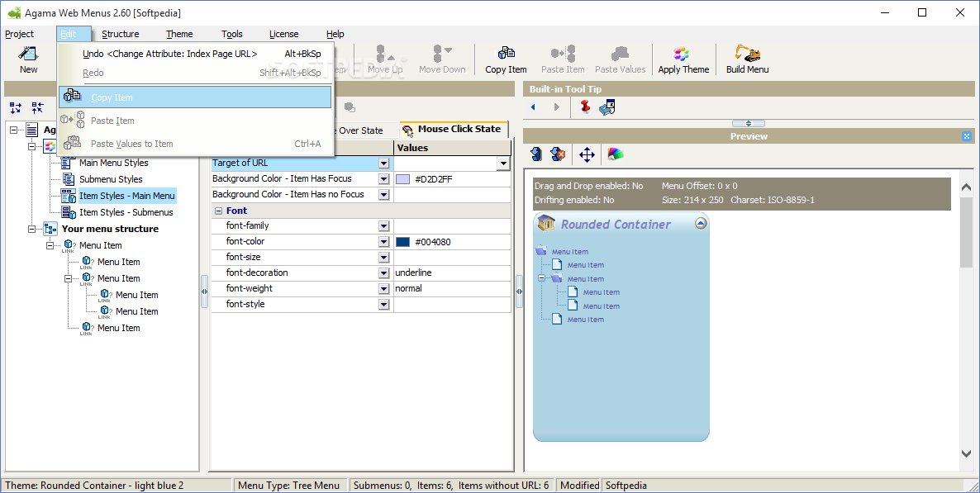This screenshot has width=980, height=493.
Task: Open the font-size attribute dropdown
Action: [x=383, y=257]
